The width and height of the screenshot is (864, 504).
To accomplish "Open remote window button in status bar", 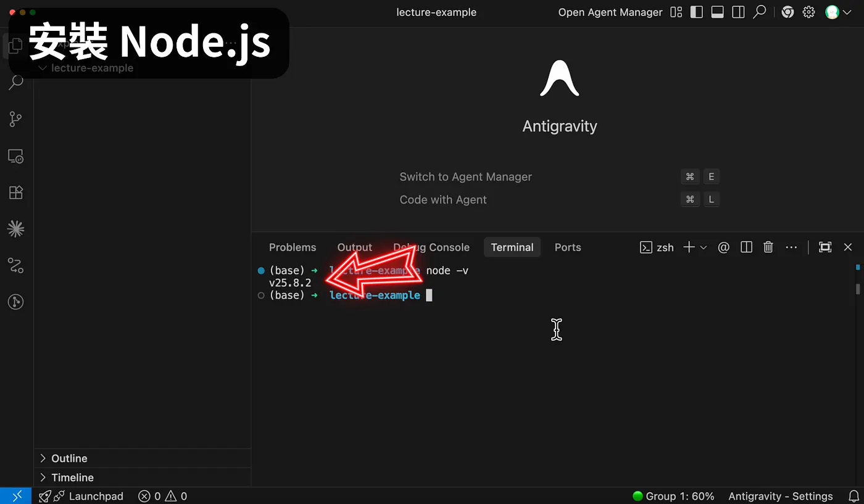I will 15,496.
